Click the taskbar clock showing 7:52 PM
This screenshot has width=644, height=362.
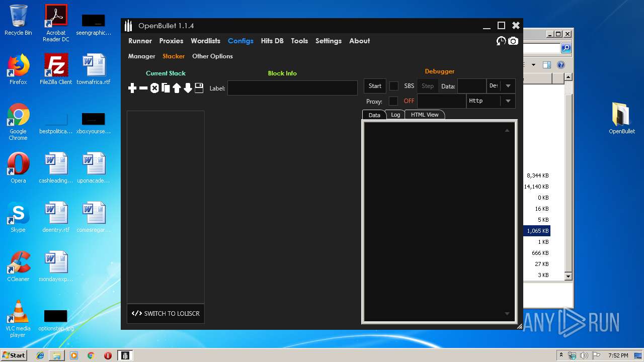point(618,355)
